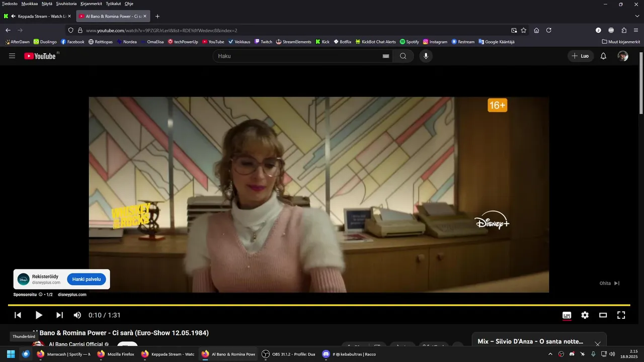Viewport: 644px width, 362px height.
Task: Open a new browser tab
Action: [157, 16]
